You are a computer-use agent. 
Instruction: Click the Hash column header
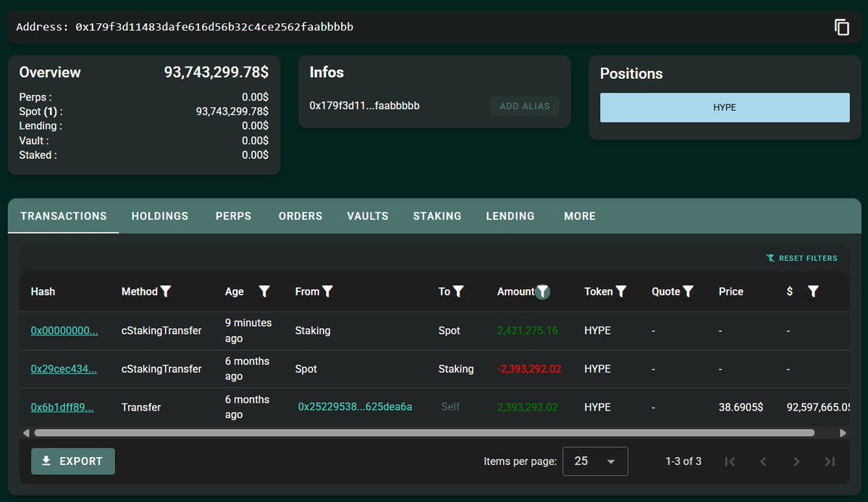pyautogui.click(x=43, y=291)
